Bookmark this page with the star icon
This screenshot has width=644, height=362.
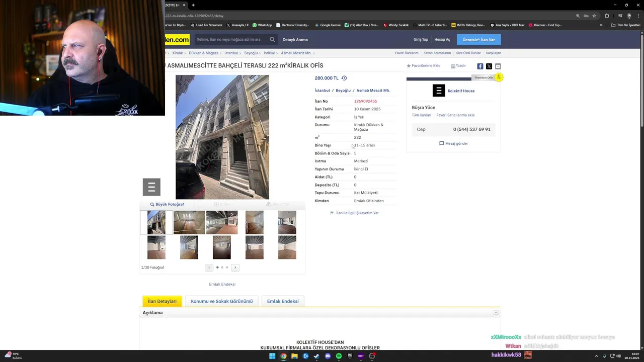(x=594, y=16)
